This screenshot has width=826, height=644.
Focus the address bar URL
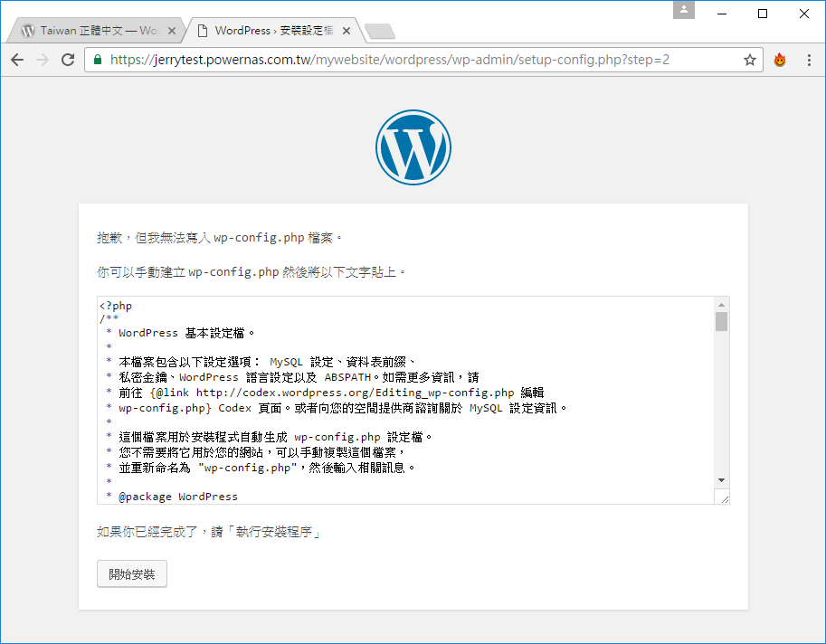click(x=390, y=60)
